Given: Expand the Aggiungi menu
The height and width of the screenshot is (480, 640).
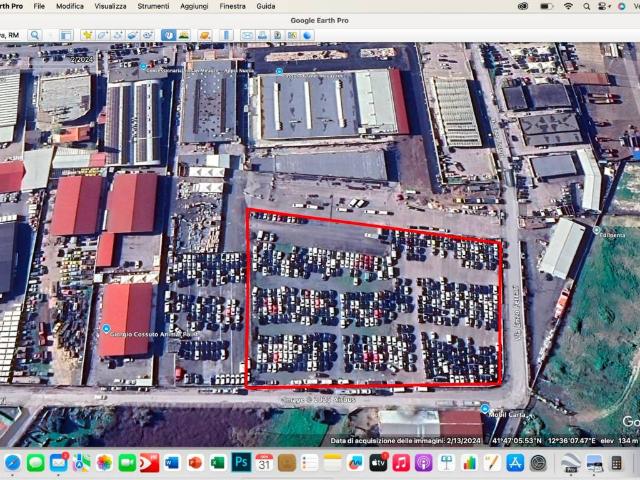Looking at the screenshot, I should tap(194, 6).
